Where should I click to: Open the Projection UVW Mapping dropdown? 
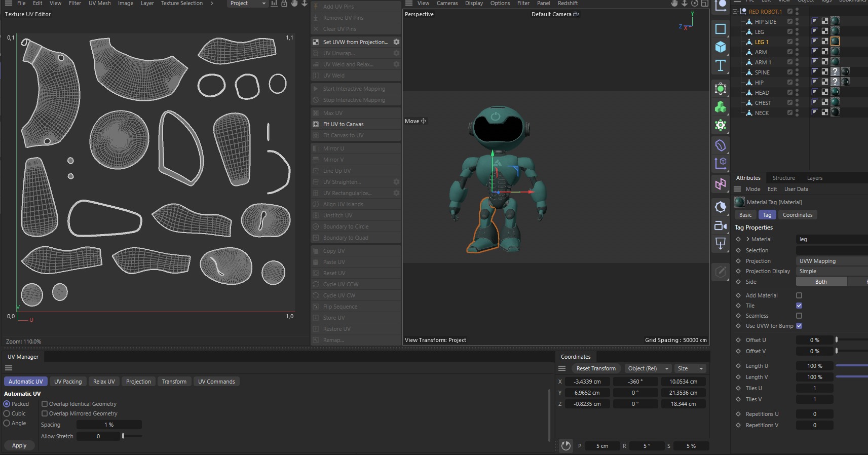pos(832,261)
